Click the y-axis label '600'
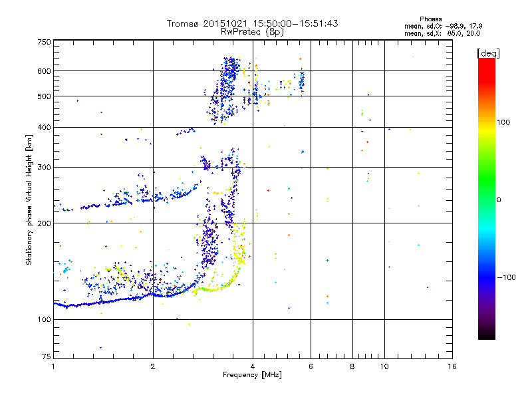Screen dimensions: 532x399 click(44, 71)
